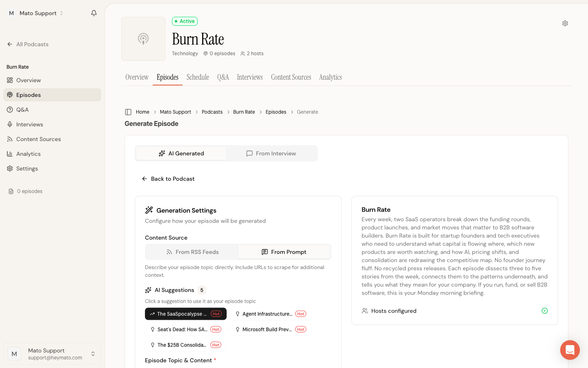Viewport: 588px width, 368px height.
Task: Click the Interviews microphone icon
Action: point(10,124)
